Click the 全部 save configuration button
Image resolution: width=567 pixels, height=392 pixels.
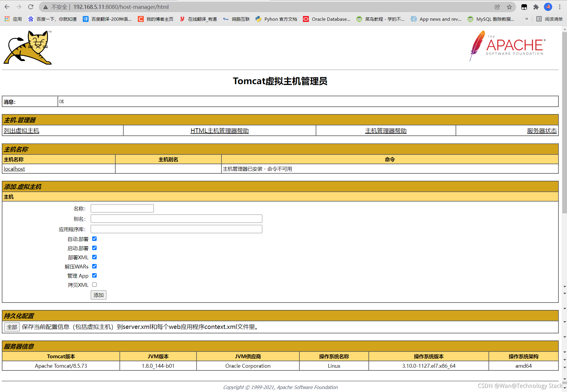pyautogui.click(x=12, y=327)
